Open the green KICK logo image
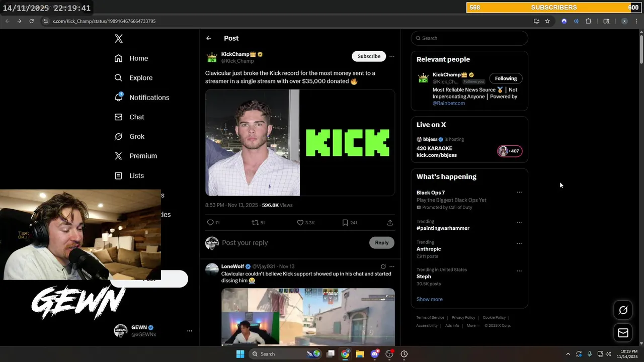The height and width of the screenshot is (362, 644). point(348,143)
